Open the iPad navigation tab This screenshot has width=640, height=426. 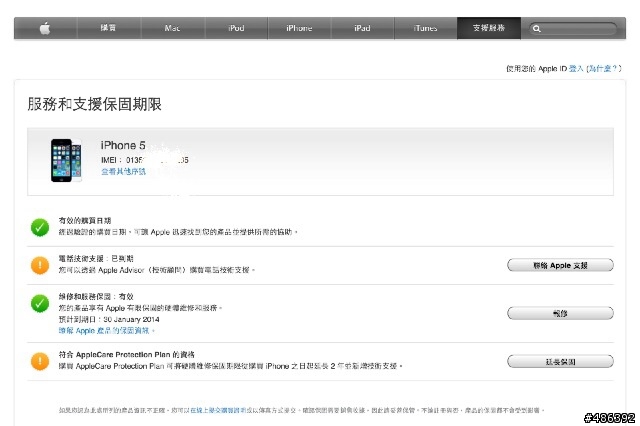(x=362, y=28)
